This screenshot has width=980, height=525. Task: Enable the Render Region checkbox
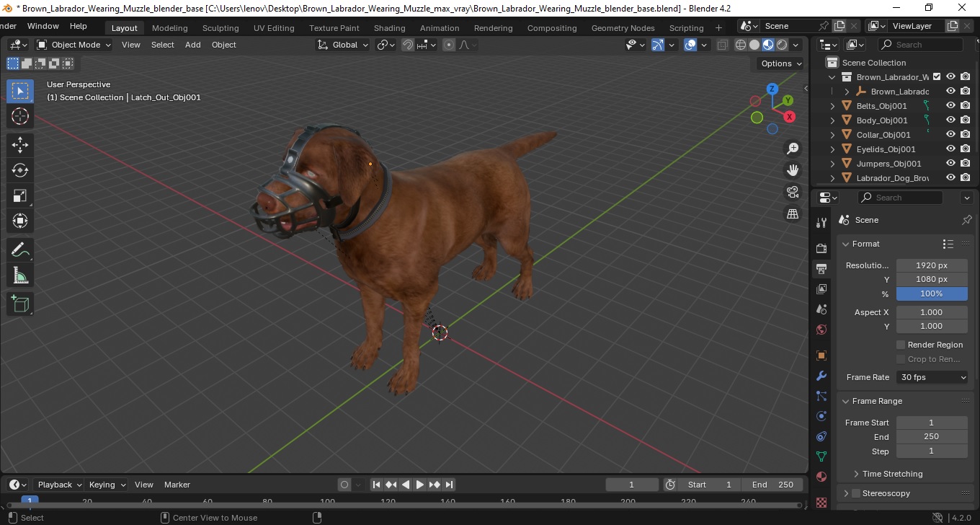901,345
